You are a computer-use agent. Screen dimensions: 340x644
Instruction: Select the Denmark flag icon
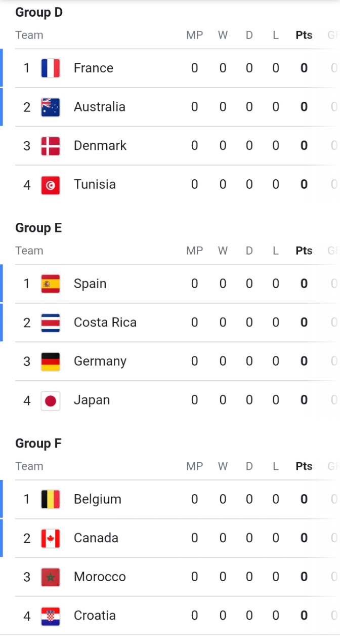click(x=51, y=146)
